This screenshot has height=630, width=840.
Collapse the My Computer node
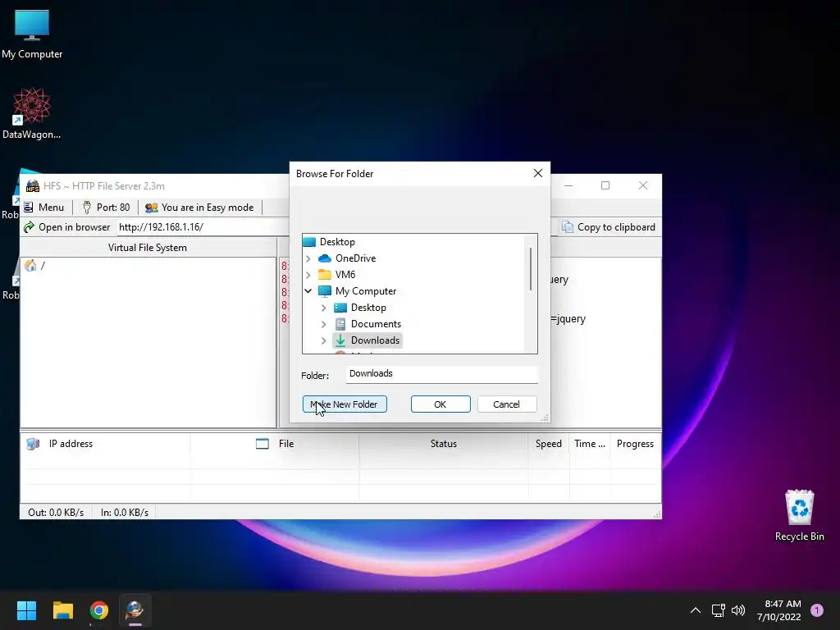click(308, 291)
